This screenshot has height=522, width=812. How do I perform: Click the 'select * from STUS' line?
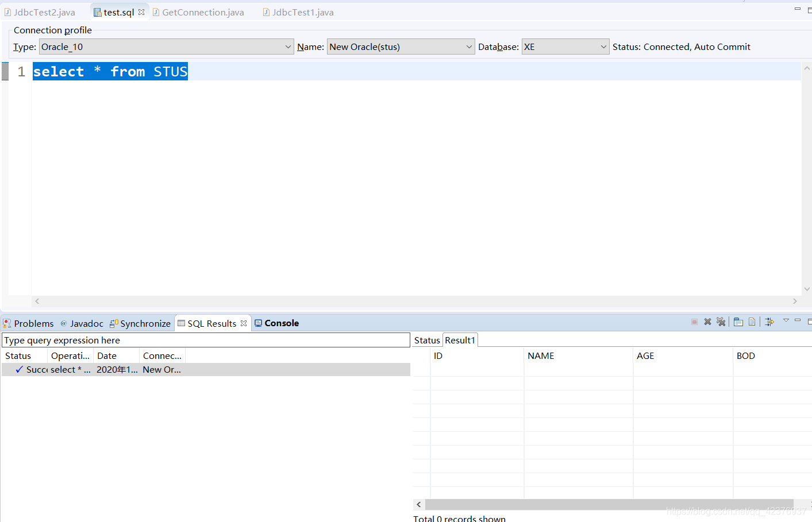(x=110, y=71)
